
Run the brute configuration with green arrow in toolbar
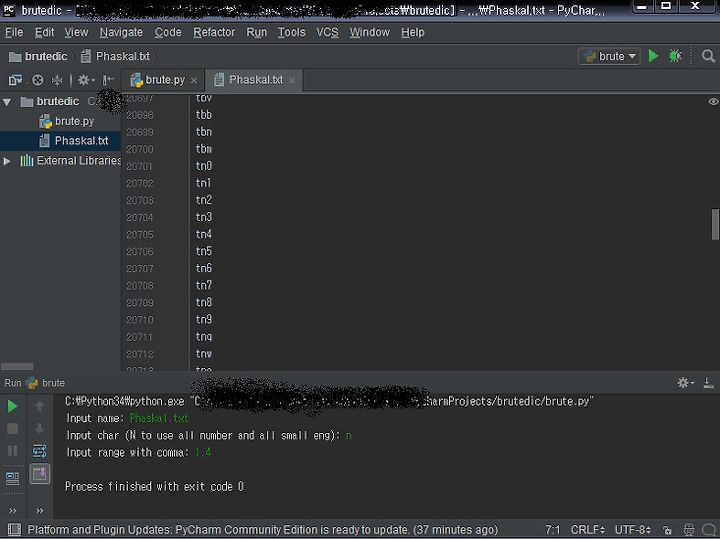click(653, 56)
